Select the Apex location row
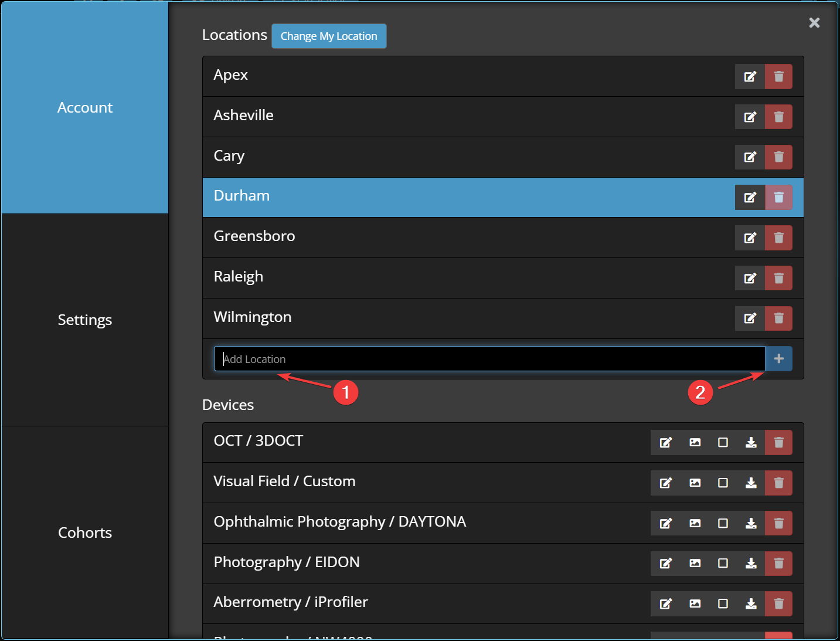Viewport: 840px width, 641px height. 410,75
